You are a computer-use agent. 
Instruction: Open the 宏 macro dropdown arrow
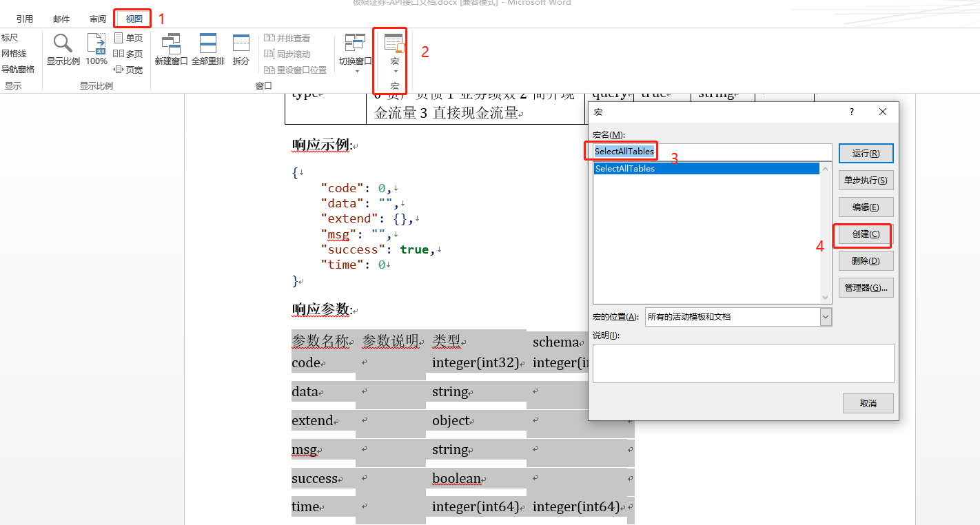point(394,70)
